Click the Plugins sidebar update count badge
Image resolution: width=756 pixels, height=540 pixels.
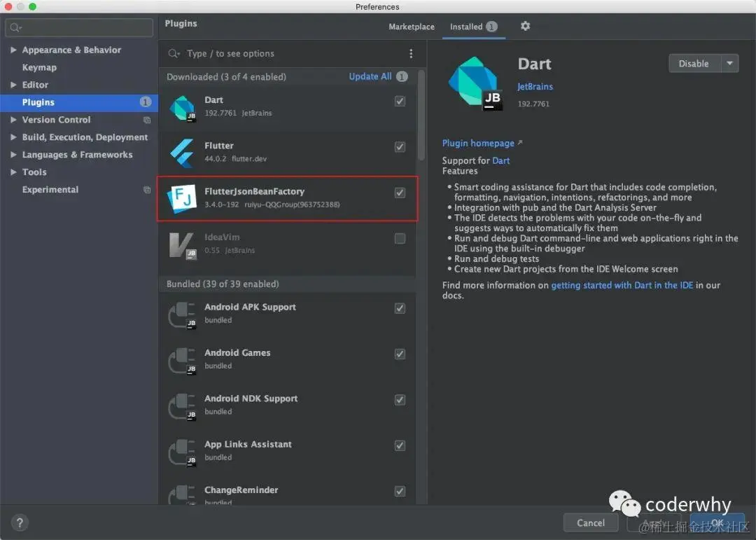coord(145,102)
